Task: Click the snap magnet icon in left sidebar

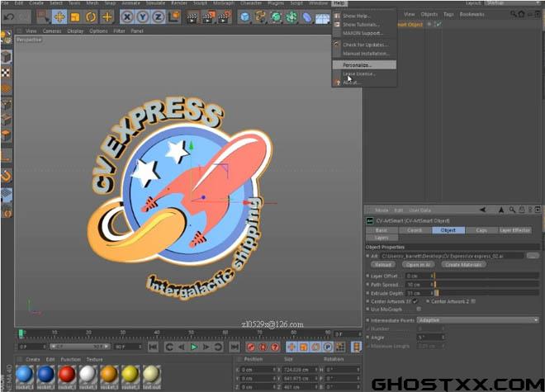Action: click(x=7, y=177)
